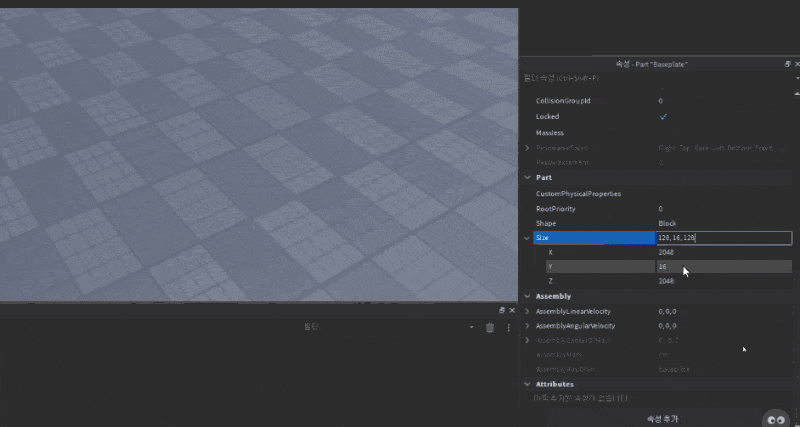Undock the output panel with the float icon
The width and height of the screenshot is (800, 427).
click(502, 311)
